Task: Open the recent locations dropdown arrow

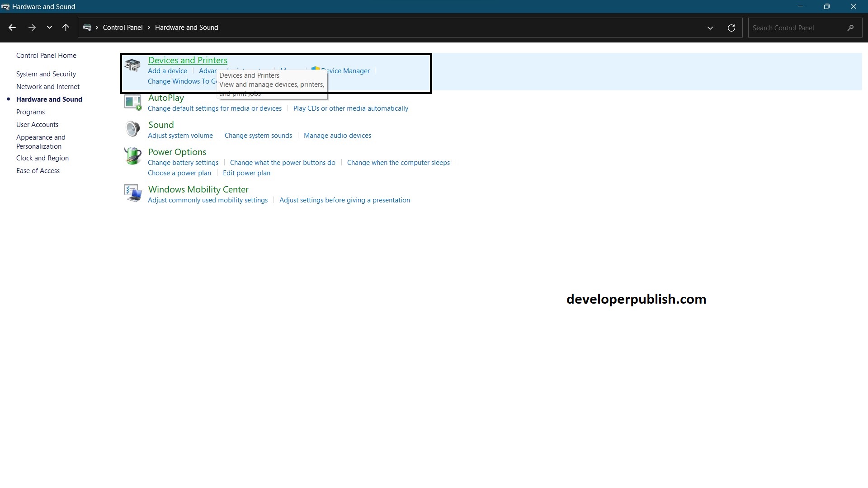Action: pos(49,28)
